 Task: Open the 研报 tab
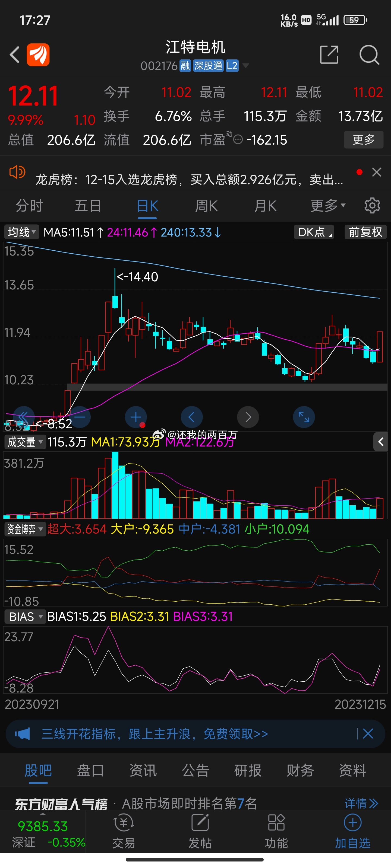click(248, 770)
